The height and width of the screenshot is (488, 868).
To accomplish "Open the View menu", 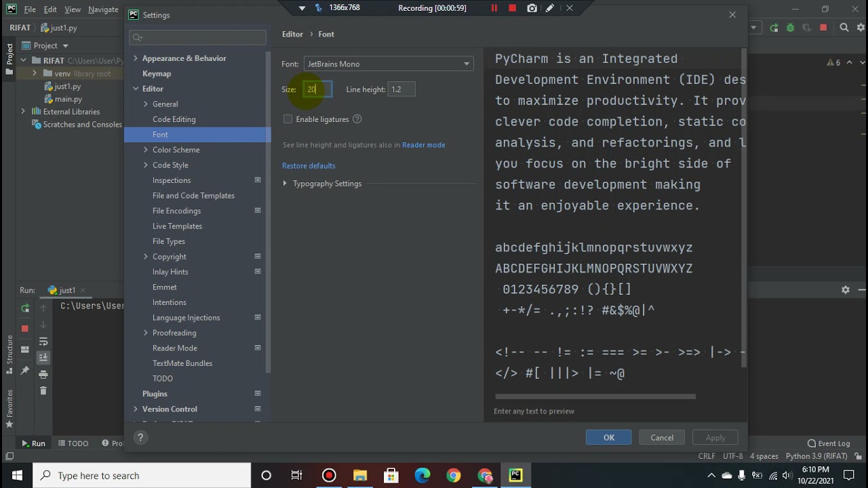I will [73, 9].
